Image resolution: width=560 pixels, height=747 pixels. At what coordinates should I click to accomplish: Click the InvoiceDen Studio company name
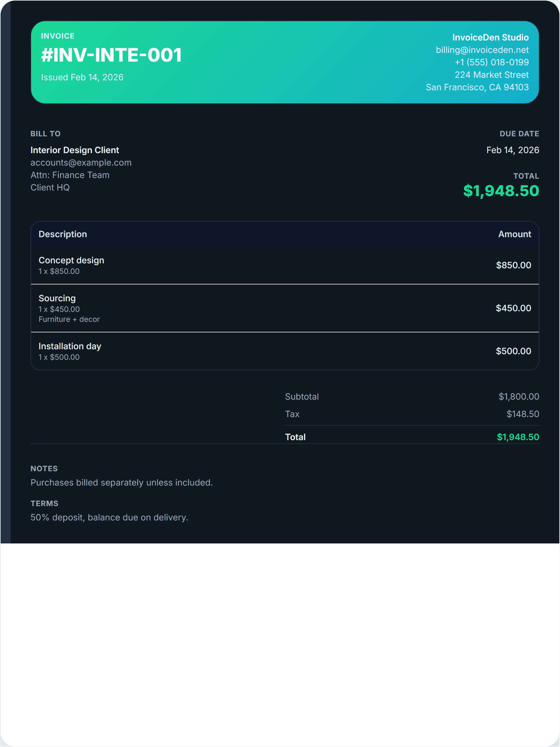490,37
